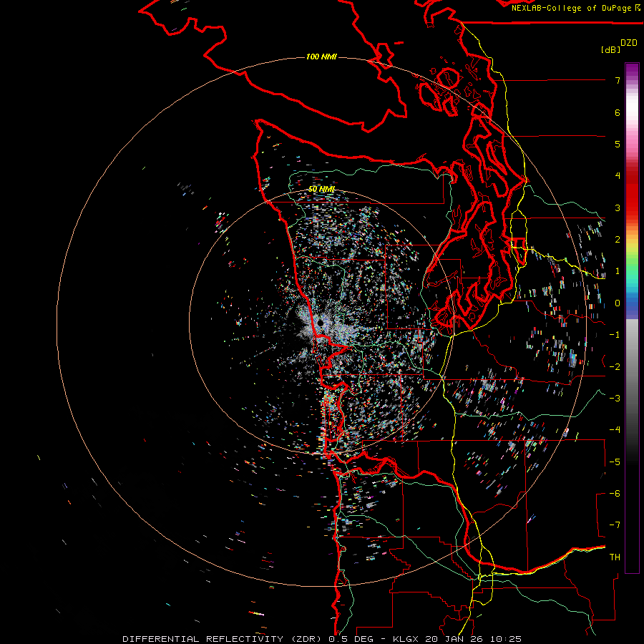Click the 3 dB colorbar tick label
The width and height of the screenshot is (644, 644).
[618, 208]
